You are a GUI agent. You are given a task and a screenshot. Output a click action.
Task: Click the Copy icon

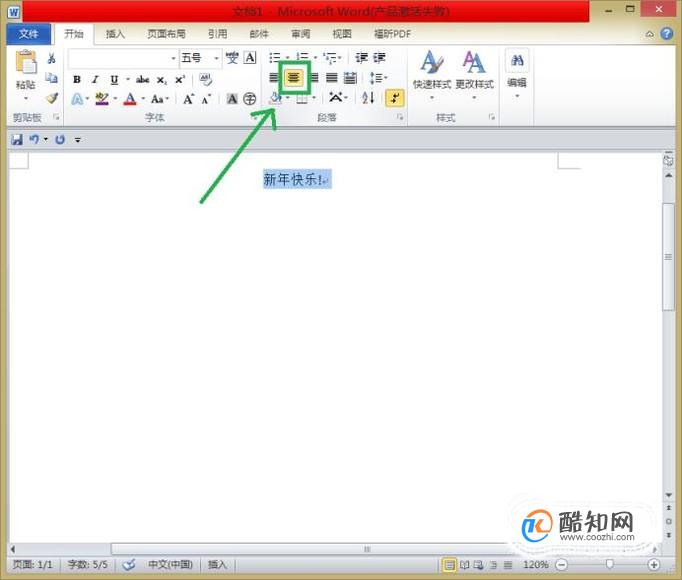[x=51, y=78]
